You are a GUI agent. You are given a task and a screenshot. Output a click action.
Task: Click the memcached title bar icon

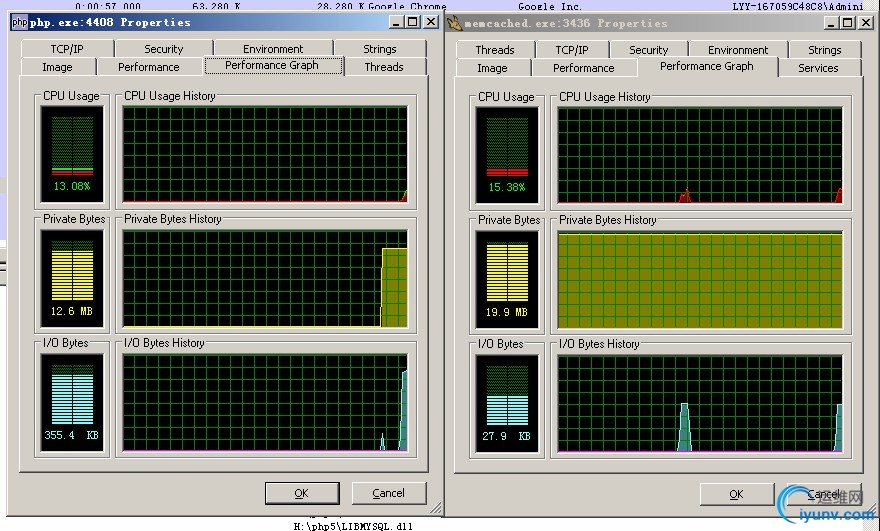(454, 23)
